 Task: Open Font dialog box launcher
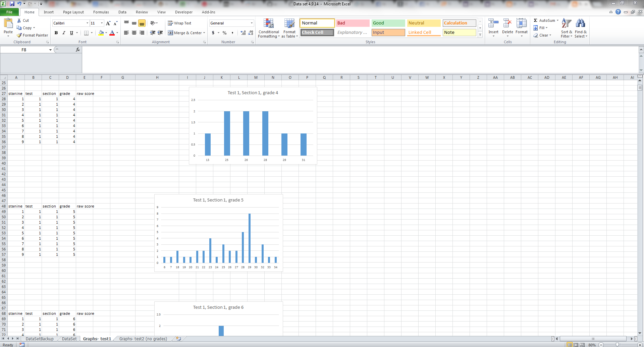click(117, 42)
